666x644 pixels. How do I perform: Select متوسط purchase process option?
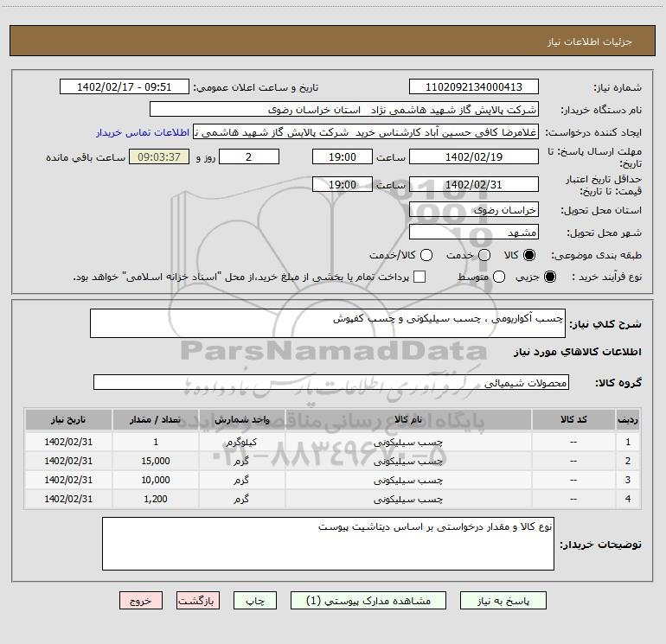[484, 277]
